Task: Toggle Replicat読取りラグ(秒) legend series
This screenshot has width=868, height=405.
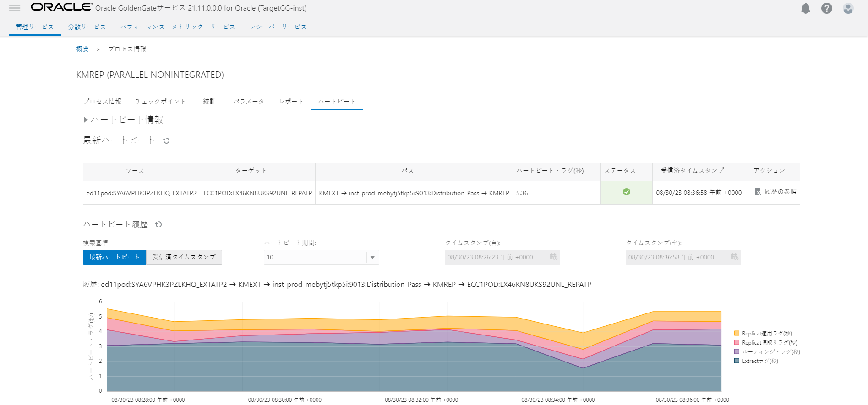Action: pyautogui.click(x=765, y=343)
